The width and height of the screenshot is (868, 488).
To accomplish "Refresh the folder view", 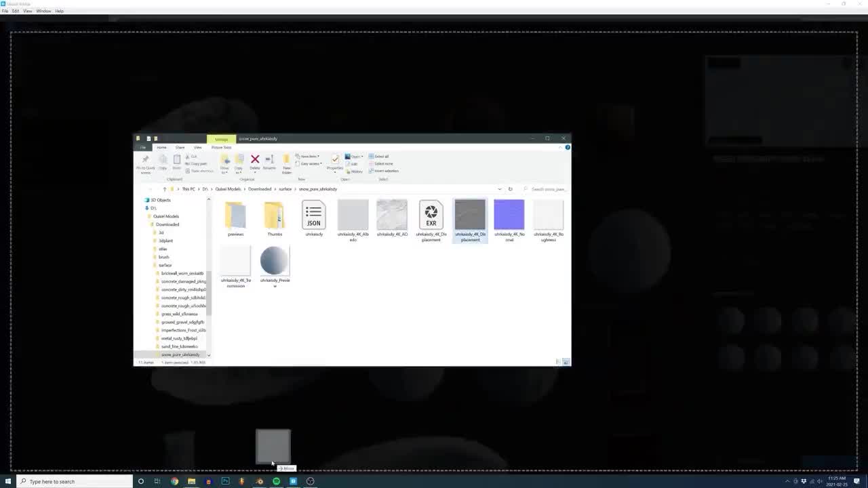I will pyautogui.click(x=511, y=189).
